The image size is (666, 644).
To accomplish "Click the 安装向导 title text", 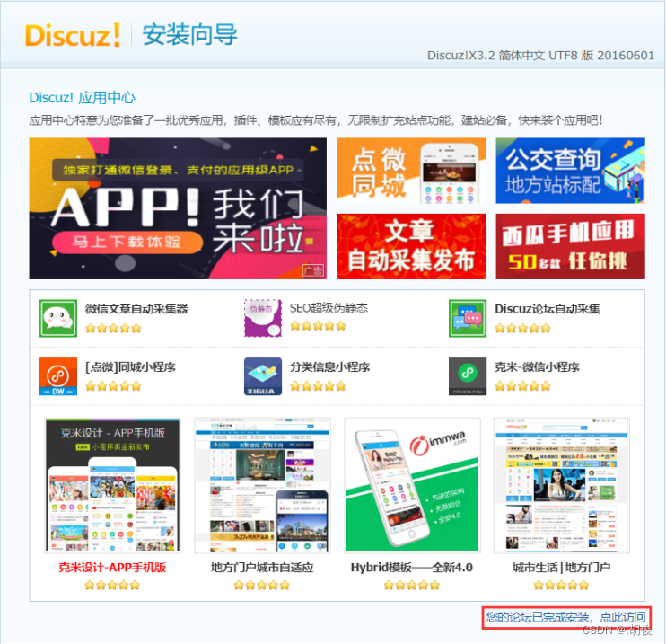I will click(x=190, y=34).
